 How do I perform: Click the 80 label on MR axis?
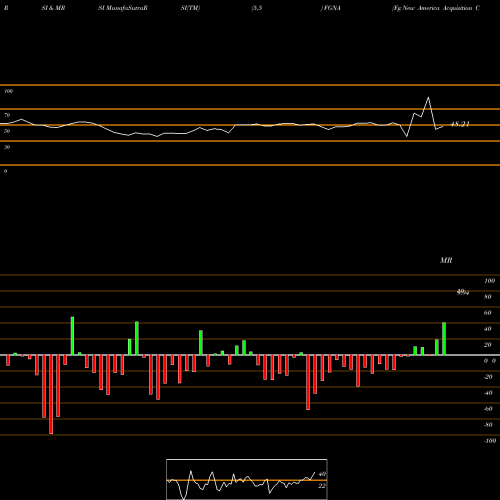[488, 297]
